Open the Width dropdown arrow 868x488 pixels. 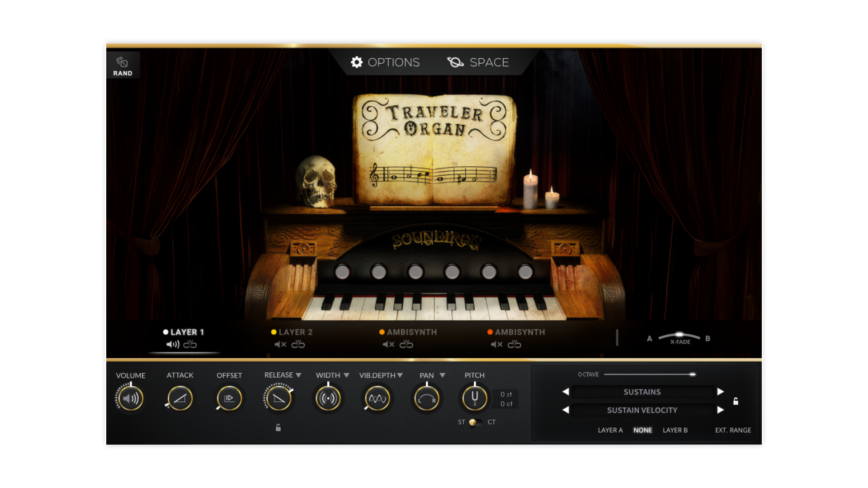346,375
